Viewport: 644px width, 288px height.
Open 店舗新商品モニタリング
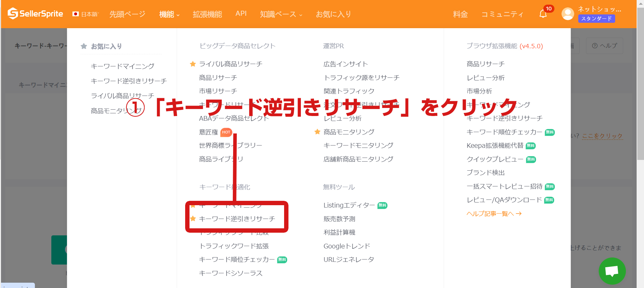[x=358, y=159]
